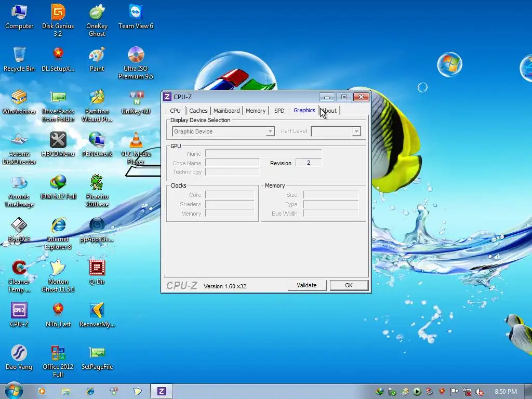532x399 pixels.
Task: Click OK in CPU-Z window
Action: click(349, 285)
